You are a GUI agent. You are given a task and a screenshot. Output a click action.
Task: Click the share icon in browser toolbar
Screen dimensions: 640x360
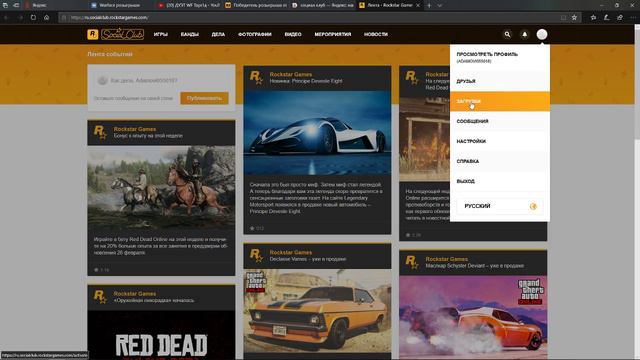point(620,18)
